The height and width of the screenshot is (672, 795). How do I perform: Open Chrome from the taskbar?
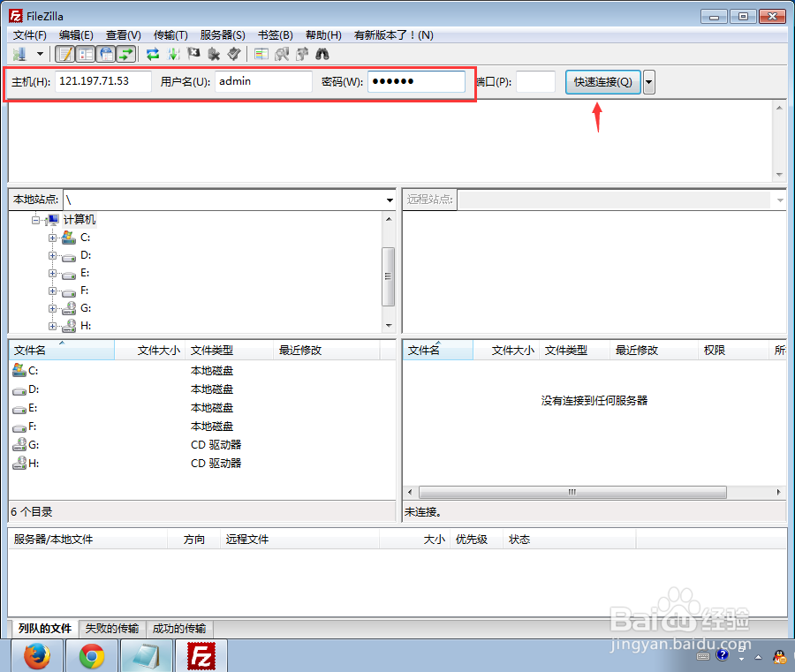[92, 656]
